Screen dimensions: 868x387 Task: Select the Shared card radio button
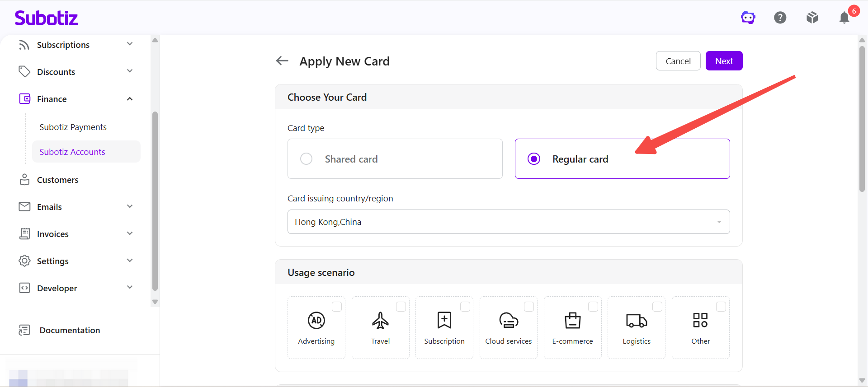click(x=307, y=159)
